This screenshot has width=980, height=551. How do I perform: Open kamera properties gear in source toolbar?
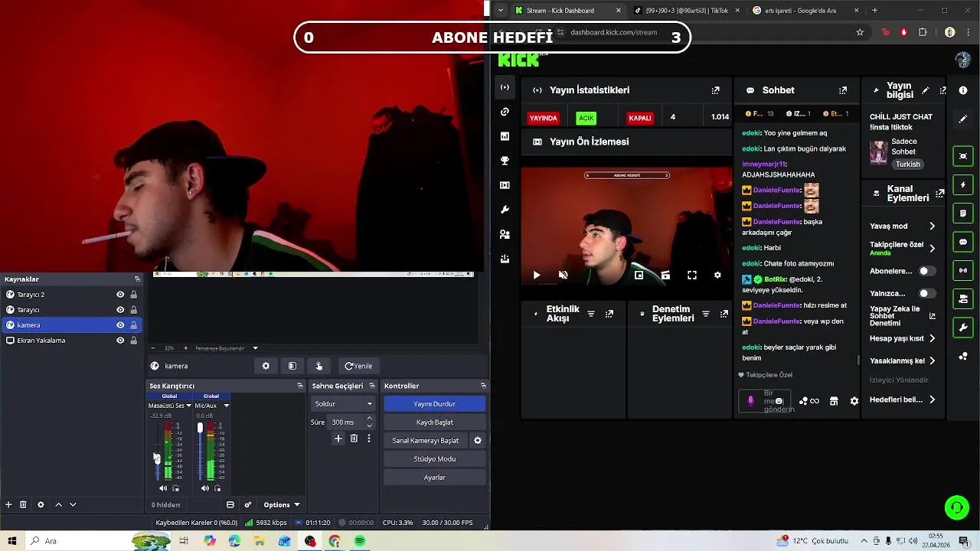click(x=266, y=366)
